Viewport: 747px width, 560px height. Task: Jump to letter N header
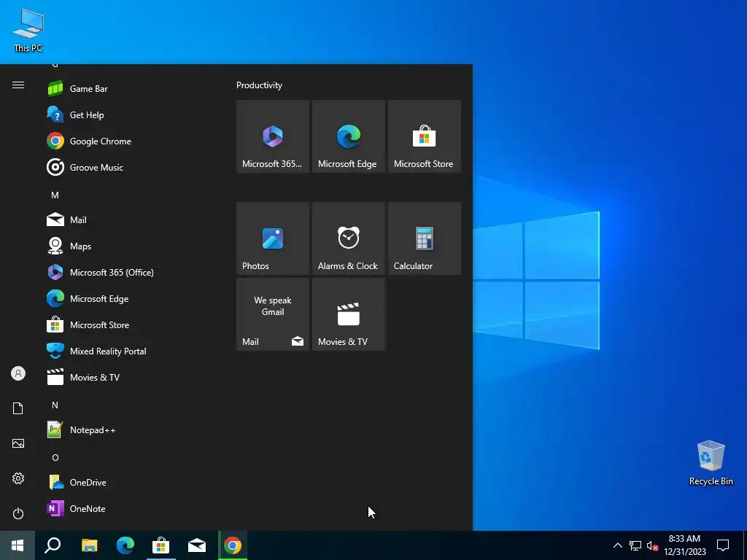[55, 405]
